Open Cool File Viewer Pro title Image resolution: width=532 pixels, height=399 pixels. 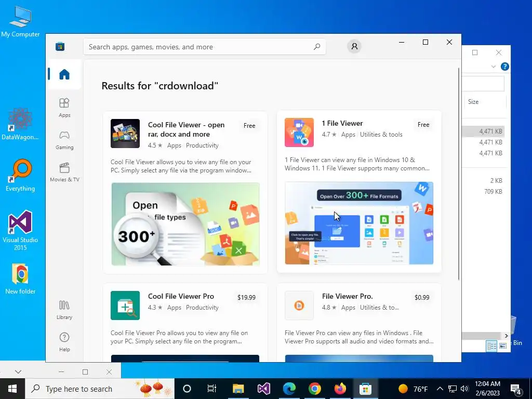pos(181,296)
